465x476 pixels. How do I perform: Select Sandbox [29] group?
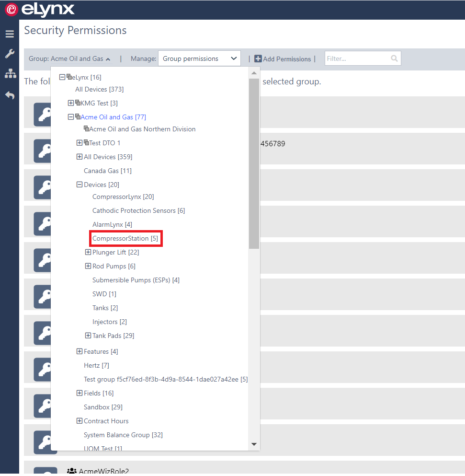103,407
